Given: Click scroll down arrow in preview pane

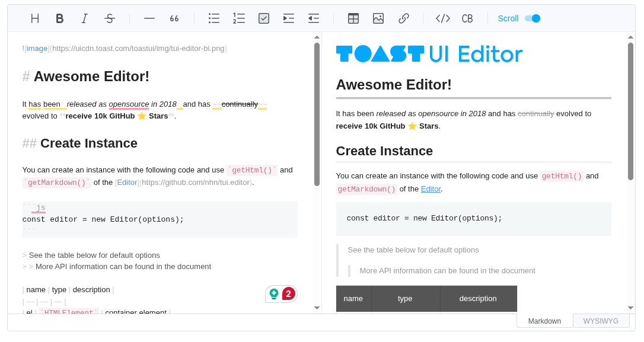Looking at the screenshot, I should point(630,308).
